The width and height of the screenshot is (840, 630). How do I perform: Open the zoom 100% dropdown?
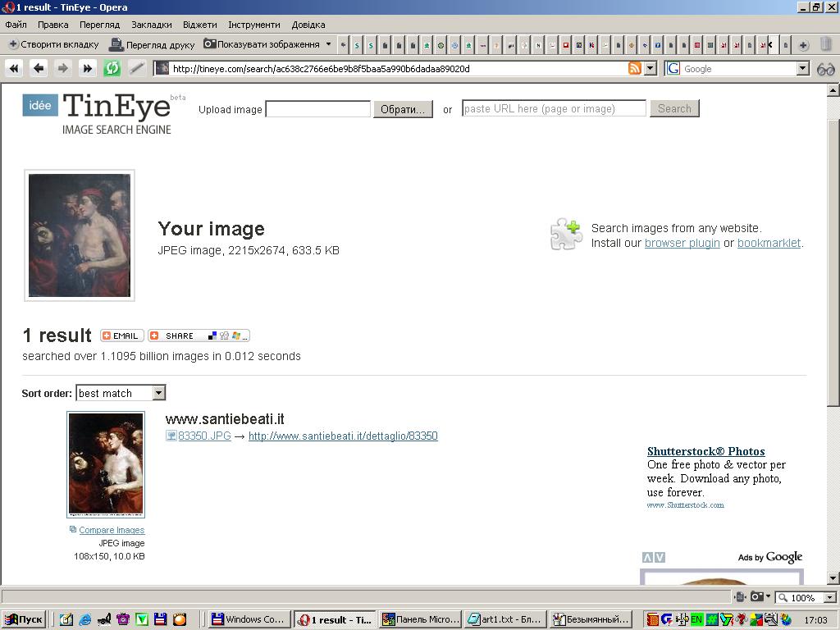point(829,598)
